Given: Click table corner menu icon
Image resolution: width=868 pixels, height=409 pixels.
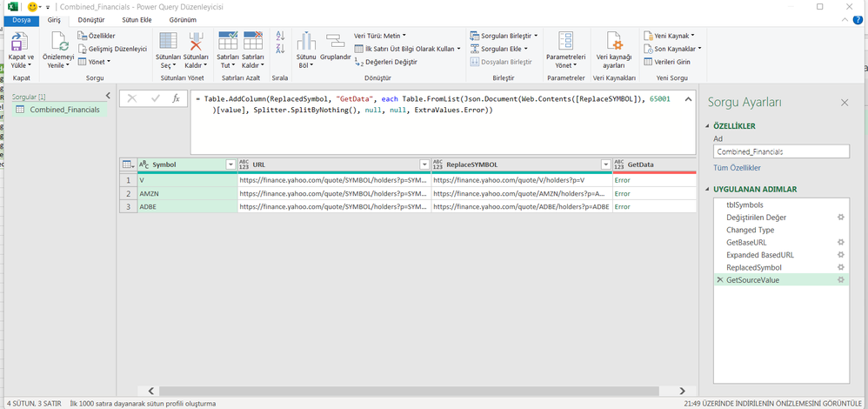Looking at the screenshot, I should (x=128, y=164).
